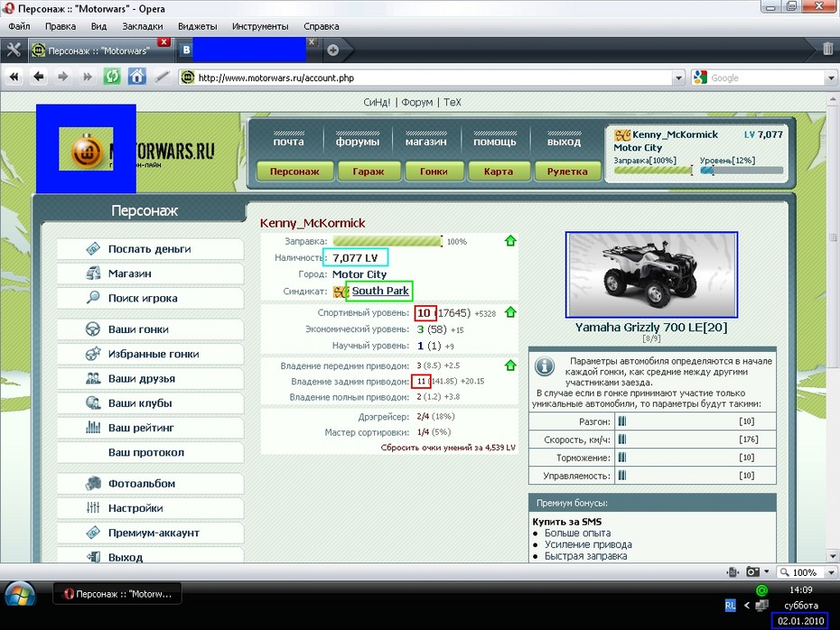Click the wand password icon in toolbar
Viewport: 840px width, 630px height.
[162, 77]
